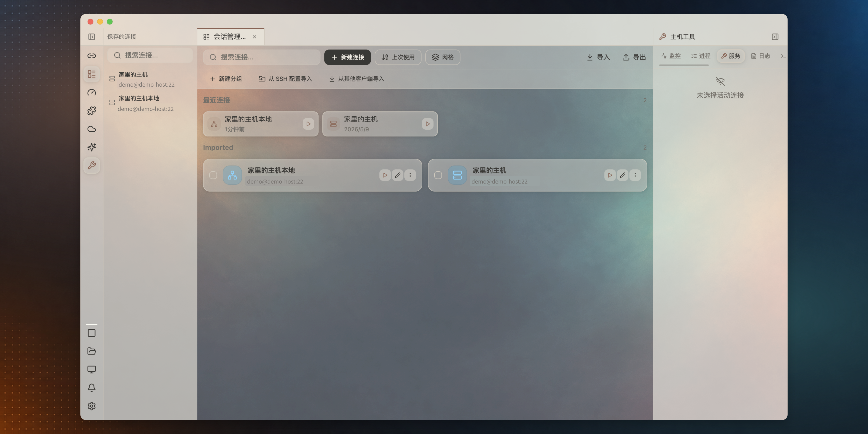Click the network icon of Imported 家里的主机本地
The image size is (868, 434).
coord(232,175)
